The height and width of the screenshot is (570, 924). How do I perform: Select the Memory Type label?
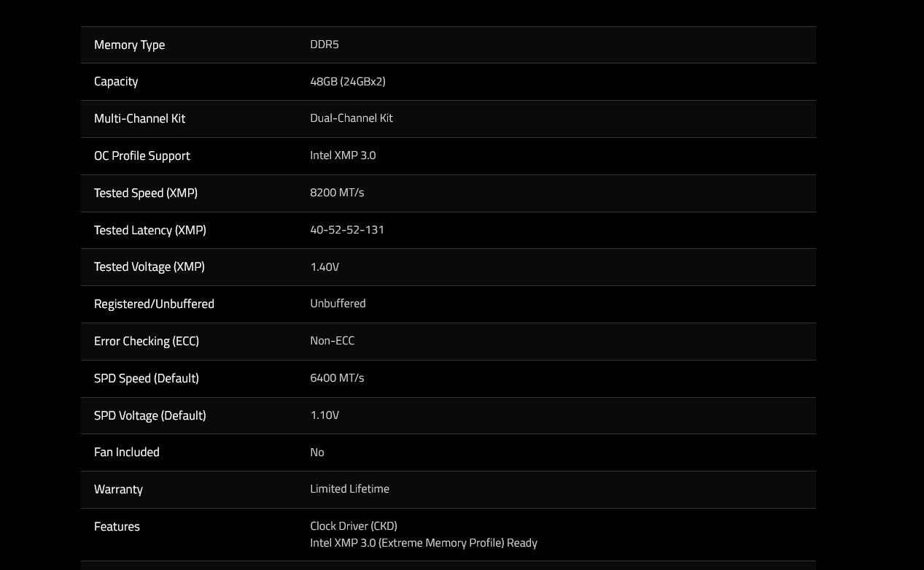tap(129, 45)
